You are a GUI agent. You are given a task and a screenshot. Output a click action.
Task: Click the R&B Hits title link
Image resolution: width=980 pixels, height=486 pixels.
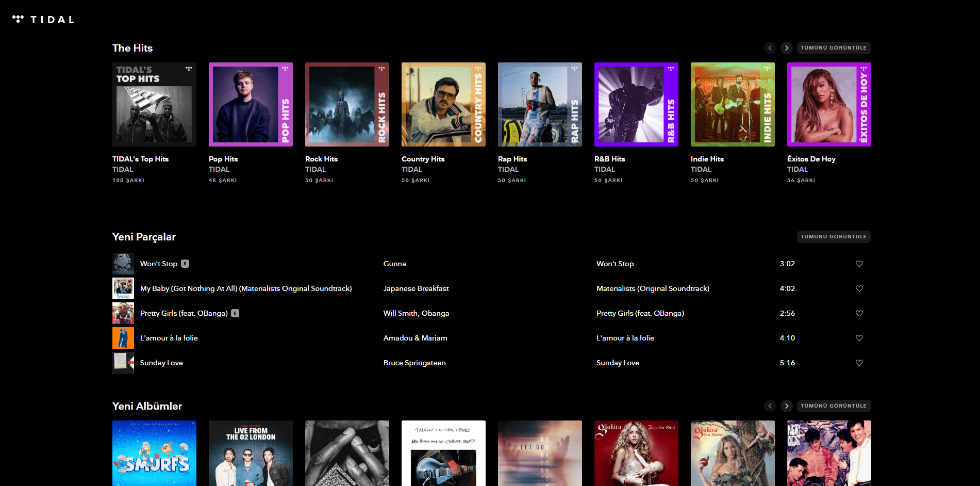tap(609, 159)
